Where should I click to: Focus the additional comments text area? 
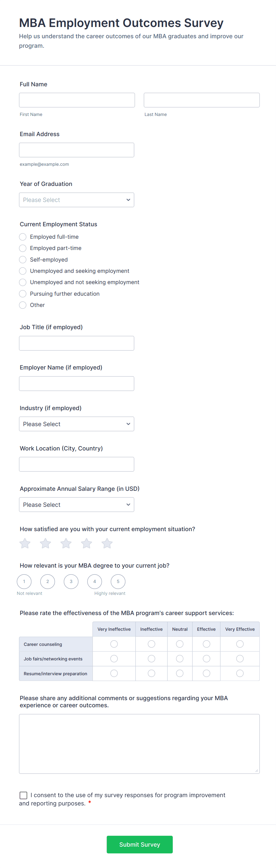pyautogui.click(x=139, y=744)
